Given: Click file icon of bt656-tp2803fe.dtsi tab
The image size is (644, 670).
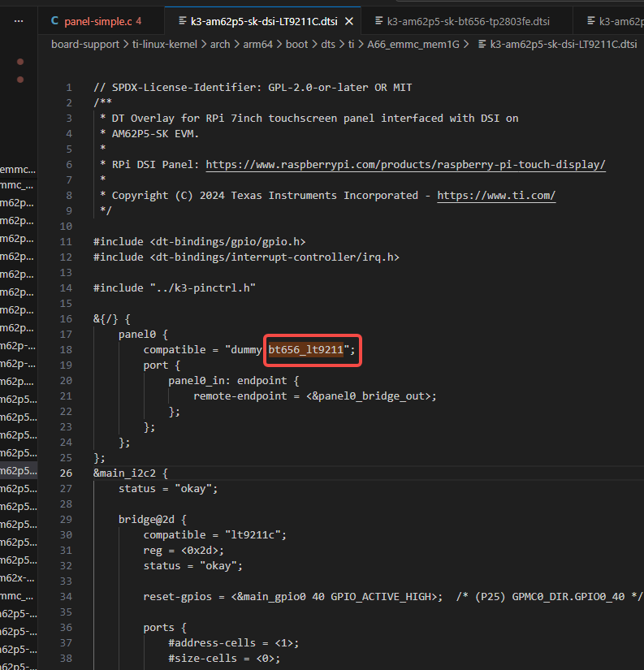Looking at the screenshot, I should pyautogui.click(x=378, y=20).
